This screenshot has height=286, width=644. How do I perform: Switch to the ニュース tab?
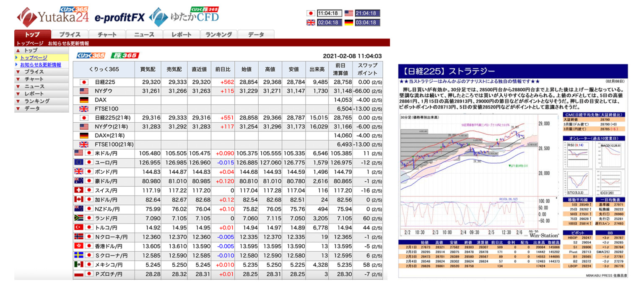144,35
